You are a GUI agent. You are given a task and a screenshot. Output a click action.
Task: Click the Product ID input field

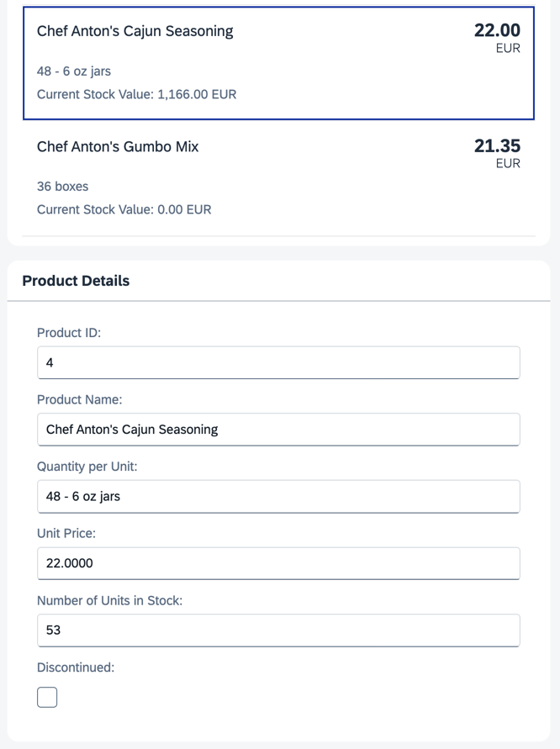coord(278,362)
